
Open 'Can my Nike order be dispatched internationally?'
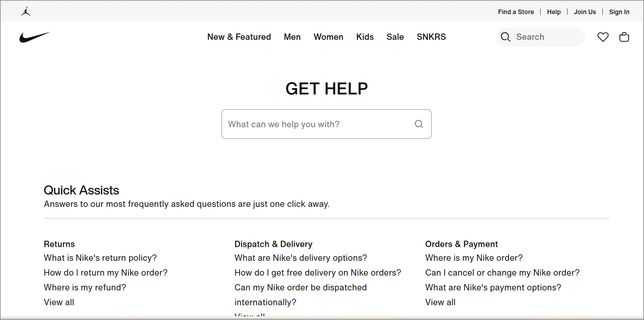click(x=301, y=295)
